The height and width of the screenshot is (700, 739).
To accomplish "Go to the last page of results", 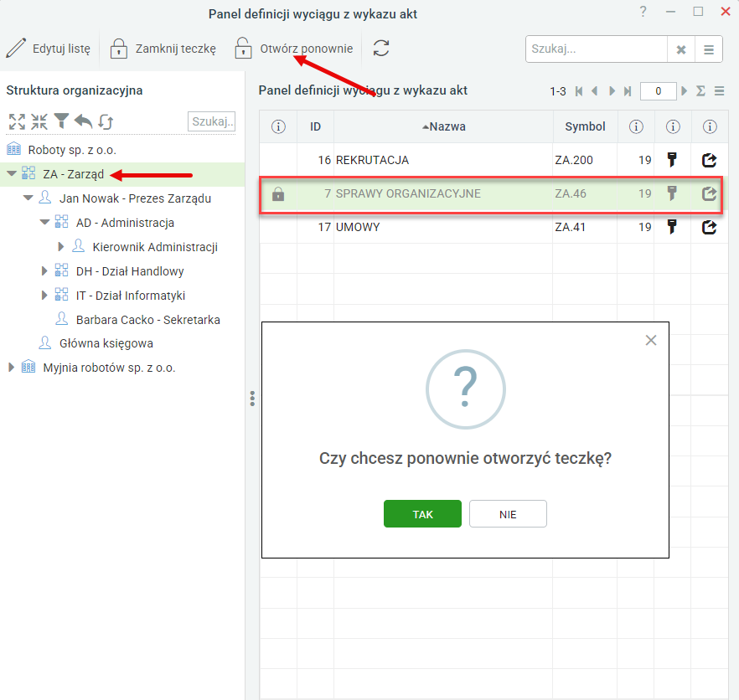I will [628, 91].
